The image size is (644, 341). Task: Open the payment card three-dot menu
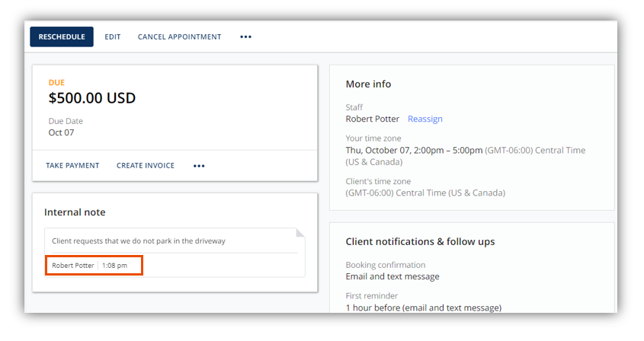pos(199,166)
